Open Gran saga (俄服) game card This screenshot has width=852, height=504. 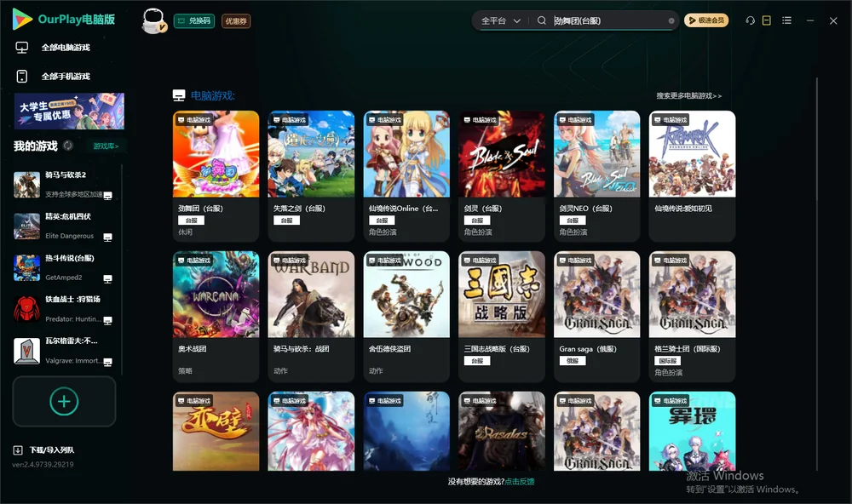[x=597, y=316]
